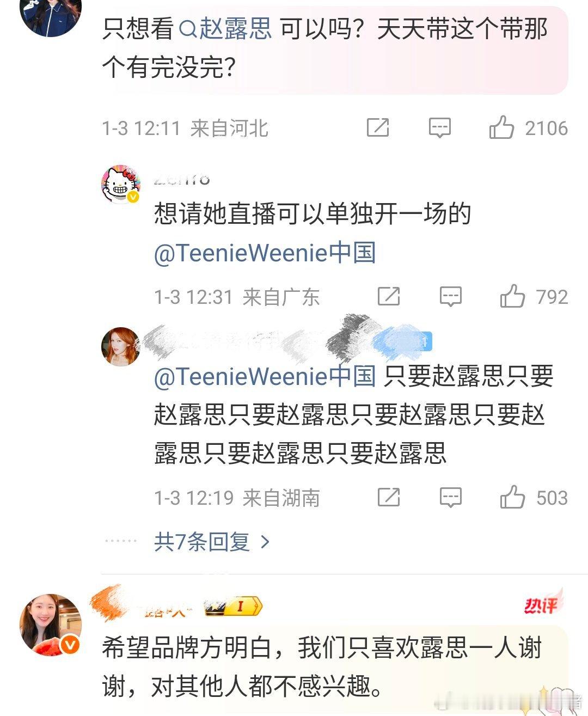View the red-haired avatar user profile
Screen dimensions: 588x716
click(121, 346)
